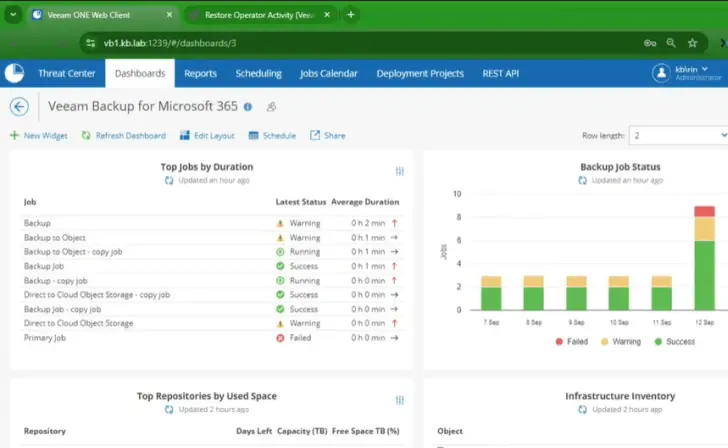Bookmark the page with the star icon
The width and height of the screenshot is (728, 448).
(x=693, y=43)
